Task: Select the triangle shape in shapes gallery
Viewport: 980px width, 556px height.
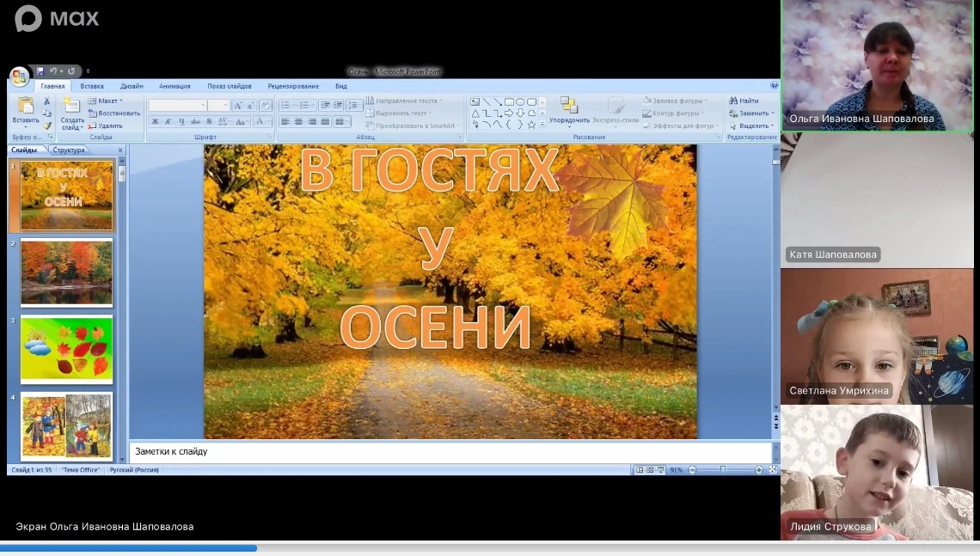Action: [x=475, y=113]
